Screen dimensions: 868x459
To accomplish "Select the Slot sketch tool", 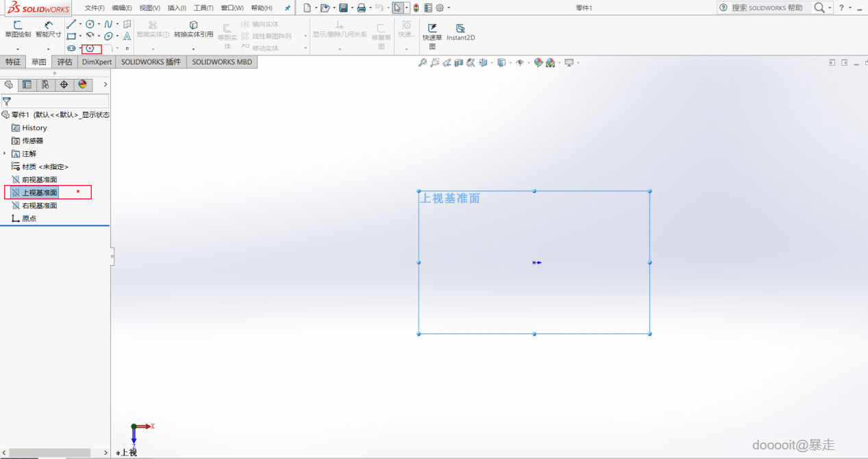I will (x=71, y=48).
